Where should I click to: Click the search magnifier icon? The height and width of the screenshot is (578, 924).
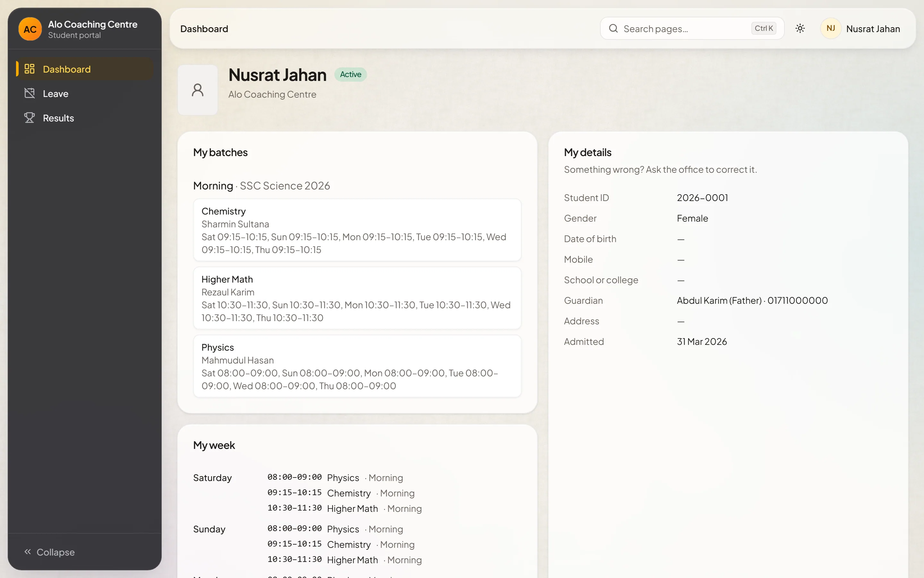(613, 28)
